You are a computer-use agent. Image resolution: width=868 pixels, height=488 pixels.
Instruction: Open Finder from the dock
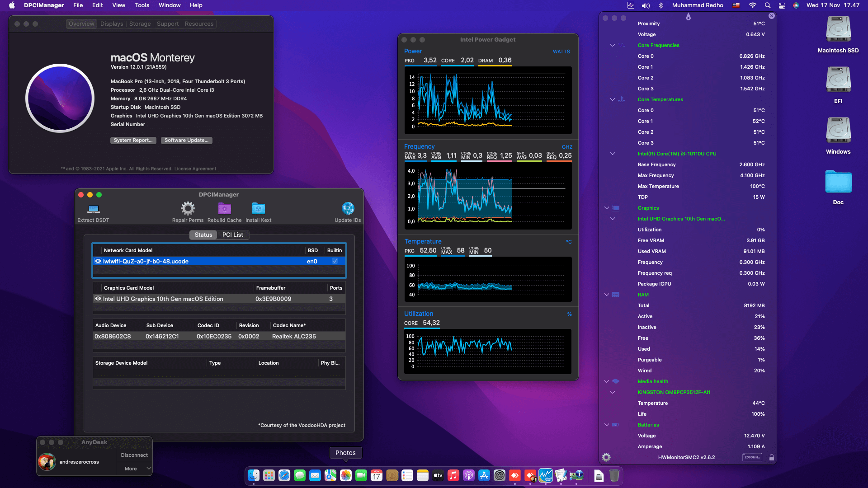[254, 475]
